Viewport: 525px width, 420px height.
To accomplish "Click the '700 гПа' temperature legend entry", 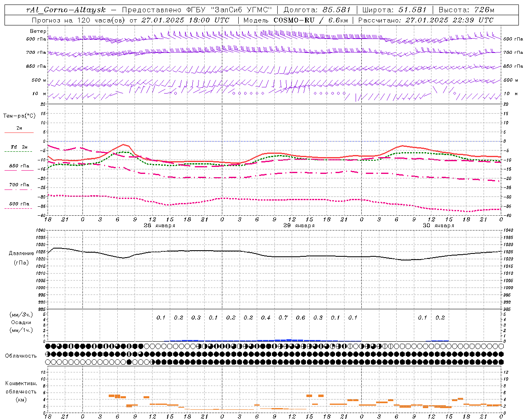I will (x=19, y=185).
